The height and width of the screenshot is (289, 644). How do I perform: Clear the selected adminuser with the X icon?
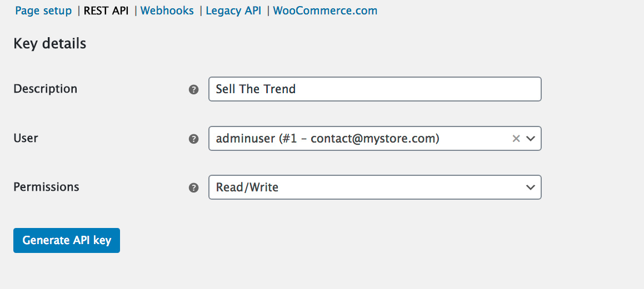[x=516, y=139]
